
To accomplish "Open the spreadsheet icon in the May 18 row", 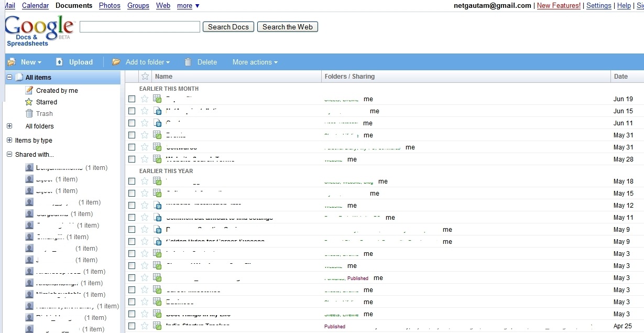I will (157, 181).
